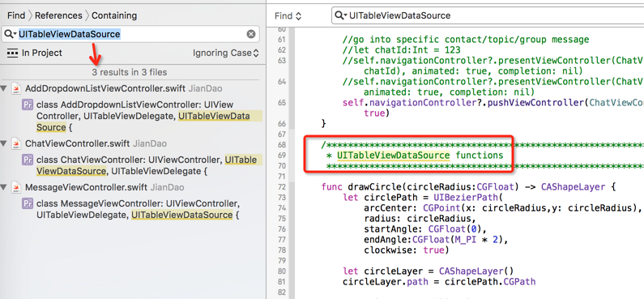The width and height of the screenshot is (644, 299).
Task: Select In Project search scope
Action: click(42, 53)
